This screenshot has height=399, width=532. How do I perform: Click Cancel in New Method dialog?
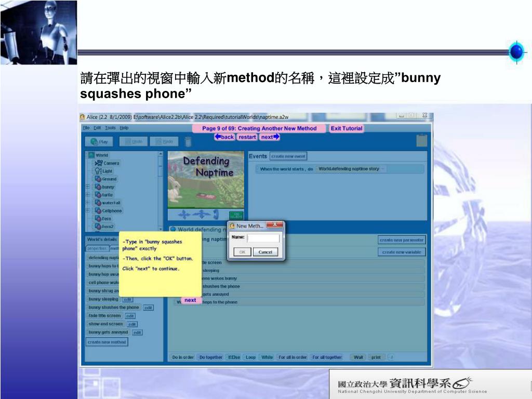point(265,252)
